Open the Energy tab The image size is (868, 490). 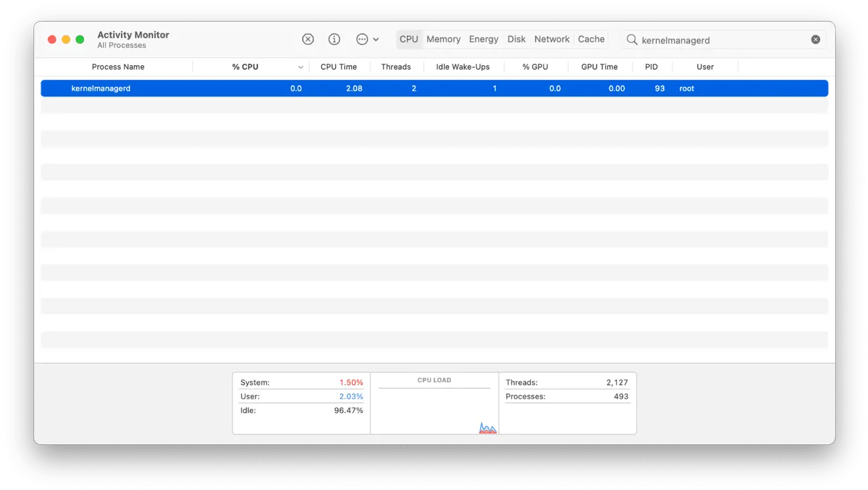click(x=483, y=39)
